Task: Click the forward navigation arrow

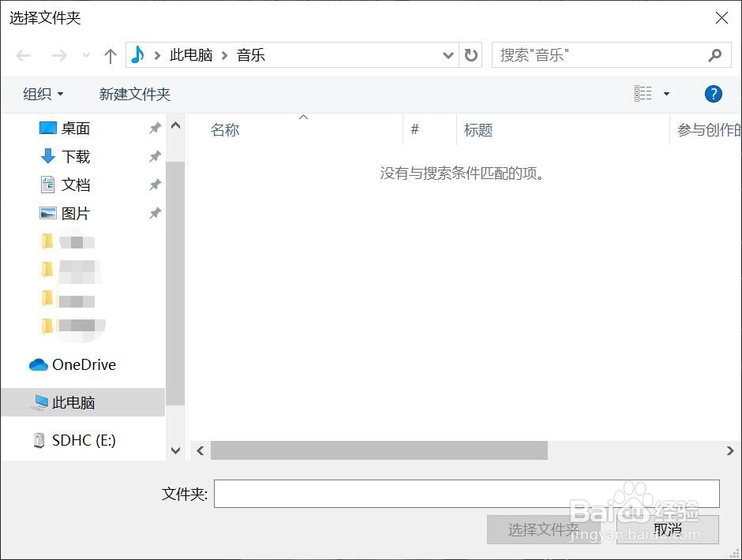Action: click(x=58, y=54)
